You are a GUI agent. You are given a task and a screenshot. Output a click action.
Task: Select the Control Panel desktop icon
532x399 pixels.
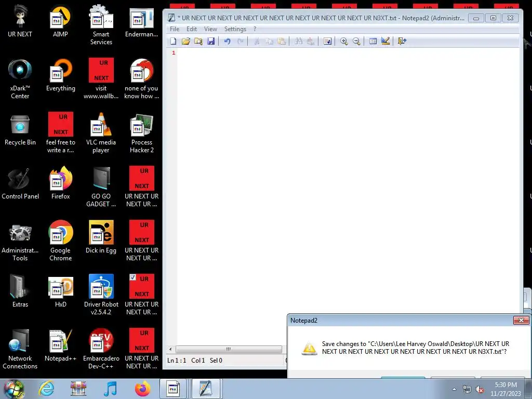20,183
